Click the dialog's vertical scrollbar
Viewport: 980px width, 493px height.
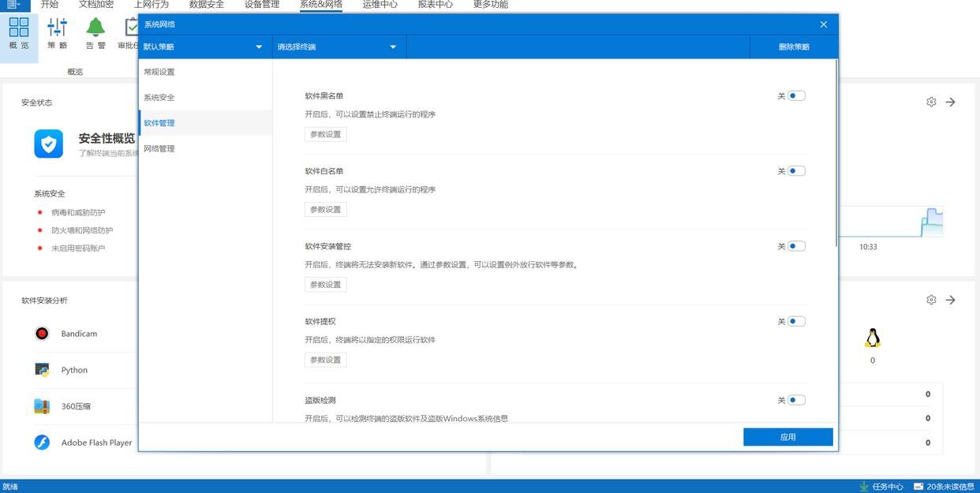836,158
